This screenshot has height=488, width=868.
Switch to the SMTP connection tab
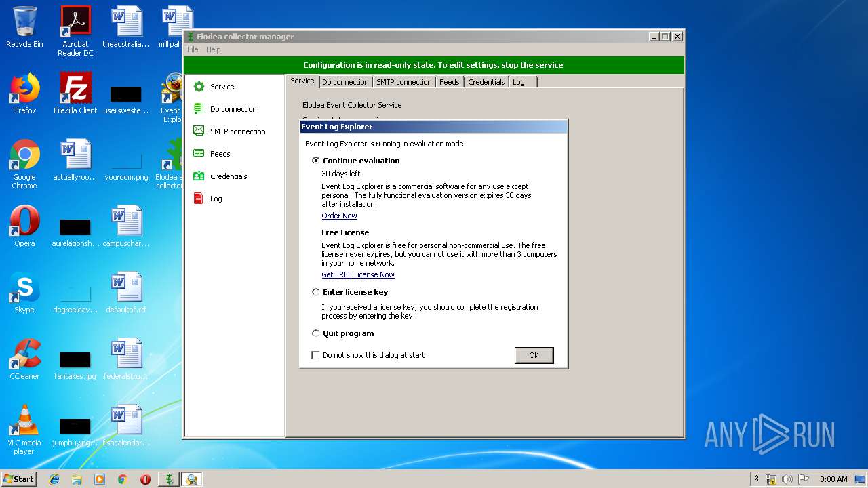pos(404,82)
